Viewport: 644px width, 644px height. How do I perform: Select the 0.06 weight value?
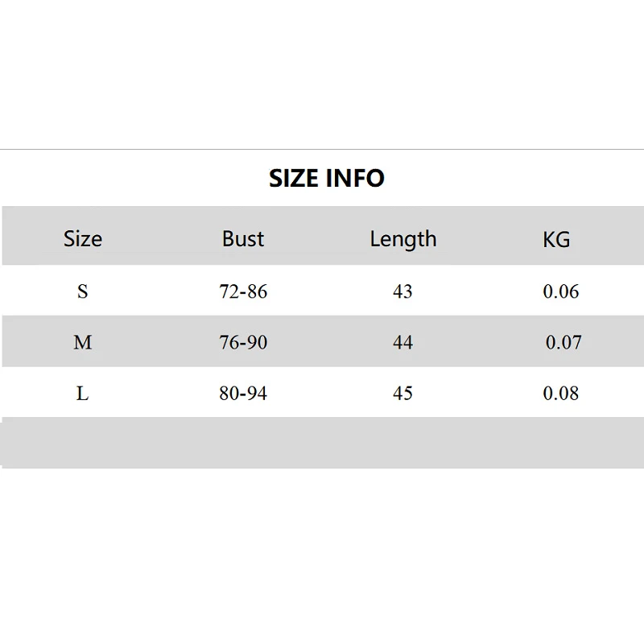point(560,291)
